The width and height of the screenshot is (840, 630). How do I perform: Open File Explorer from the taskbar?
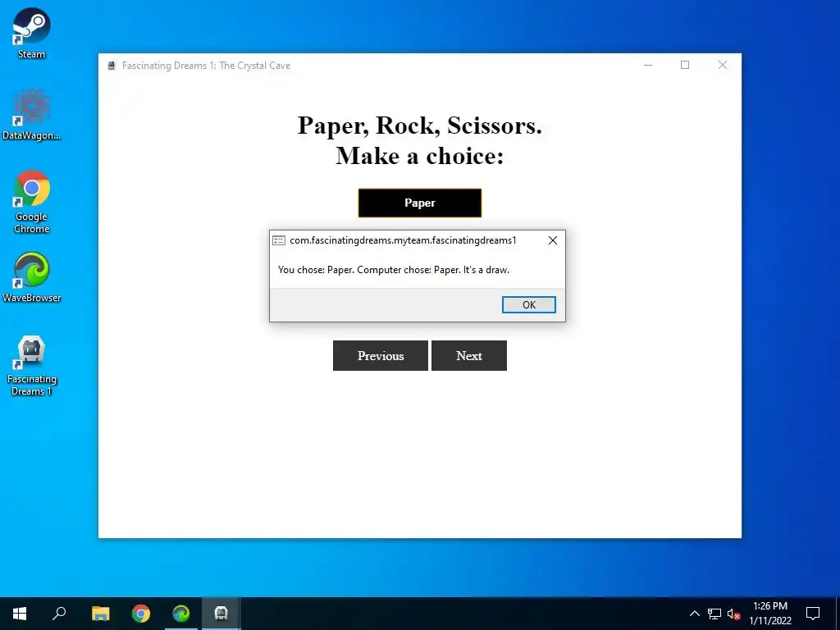tap(100, 614)
